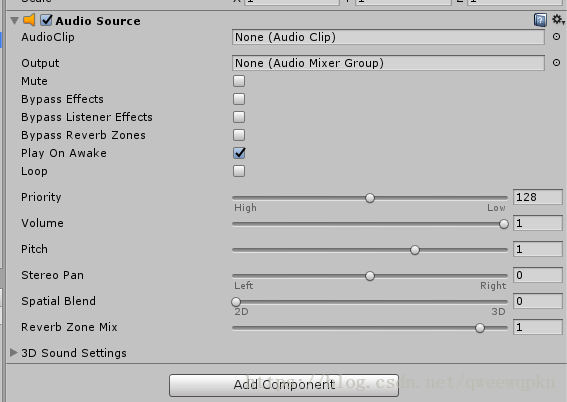The image size is (567, 402).
Task: Tick the Bypass Effects checkbox
Action: coord(239,99)
